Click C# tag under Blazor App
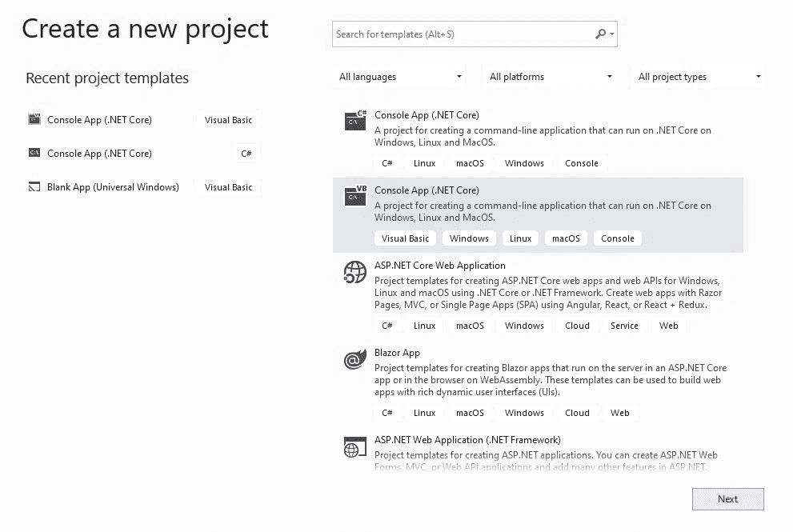 tap(386, 413)
